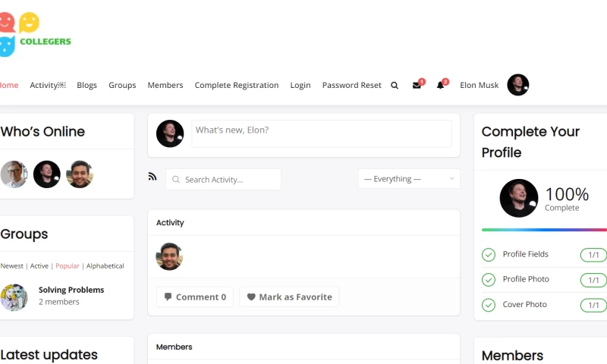This screenshot has width=607, height=364.
Task: Click the Profile Photo green checkmark
Action: [x=489, y=280]
